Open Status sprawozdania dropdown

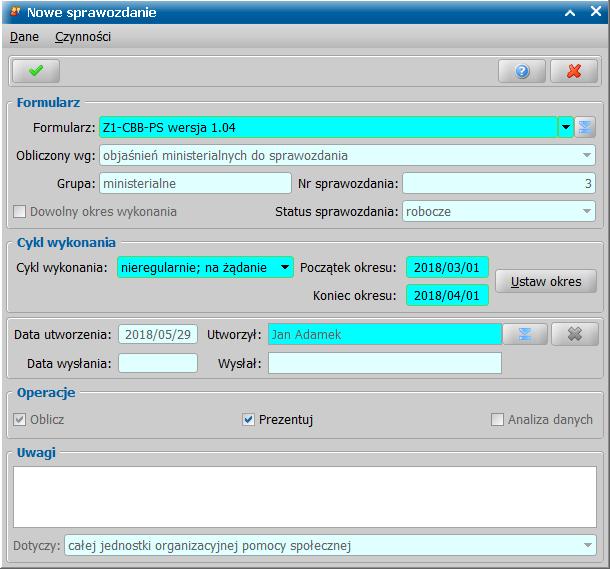tap(587, 212)
